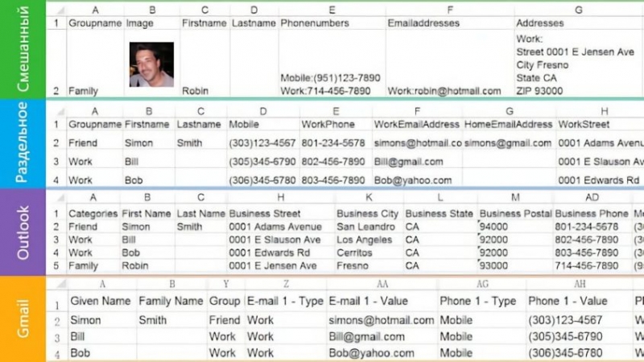This screenshot has width=644, height=362.
Task: Select Robin's contact photo in the Image column
Action: point(151,64)
